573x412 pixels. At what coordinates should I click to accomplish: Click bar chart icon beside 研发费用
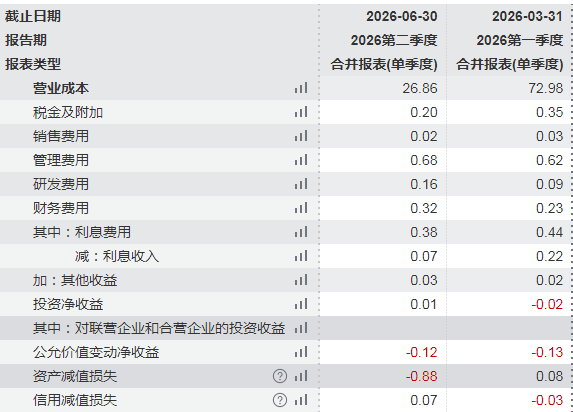[301, 184]
